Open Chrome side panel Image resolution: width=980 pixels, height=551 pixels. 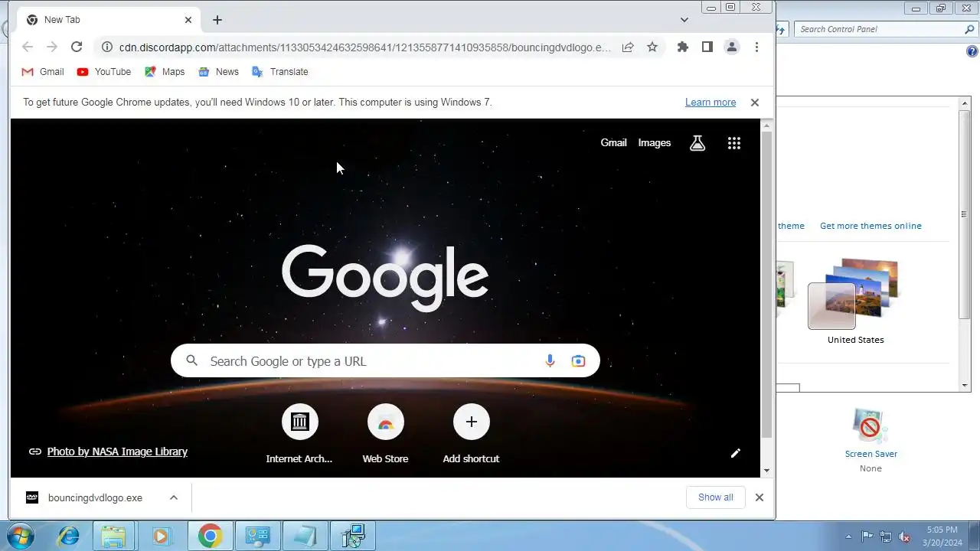tap(707, 47)
